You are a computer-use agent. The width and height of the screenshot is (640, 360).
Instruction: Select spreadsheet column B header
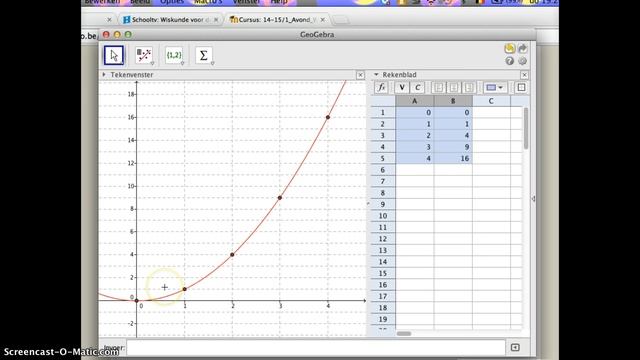453,101
